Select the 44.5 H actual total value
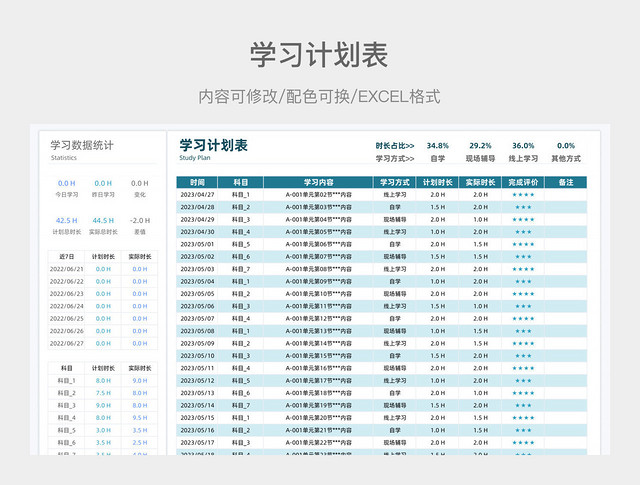This screenshot has height=485, width=640. 103,220
